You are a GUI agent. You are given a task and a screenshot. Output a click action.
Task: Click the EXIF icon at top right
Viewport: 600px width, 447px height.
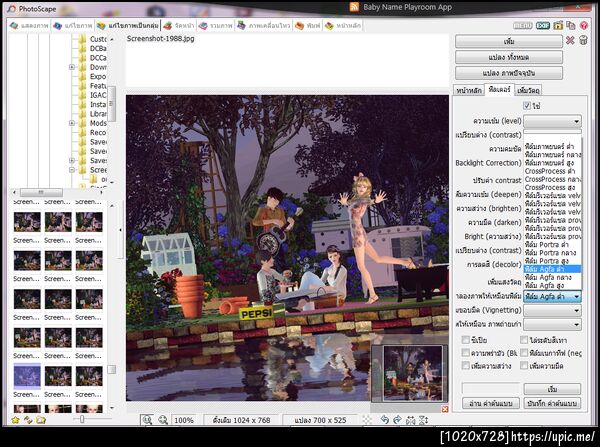coord(543,26)
